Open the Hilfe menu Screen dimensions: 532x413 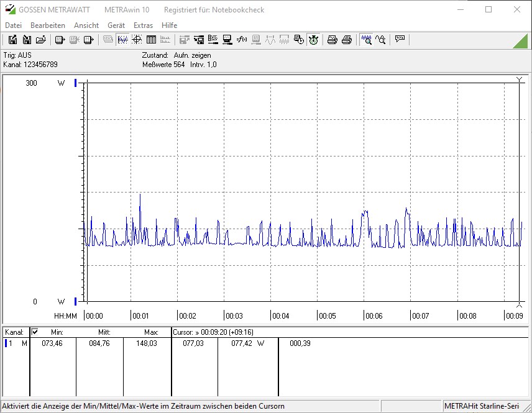pyautogui.click(x=169, y=25)
